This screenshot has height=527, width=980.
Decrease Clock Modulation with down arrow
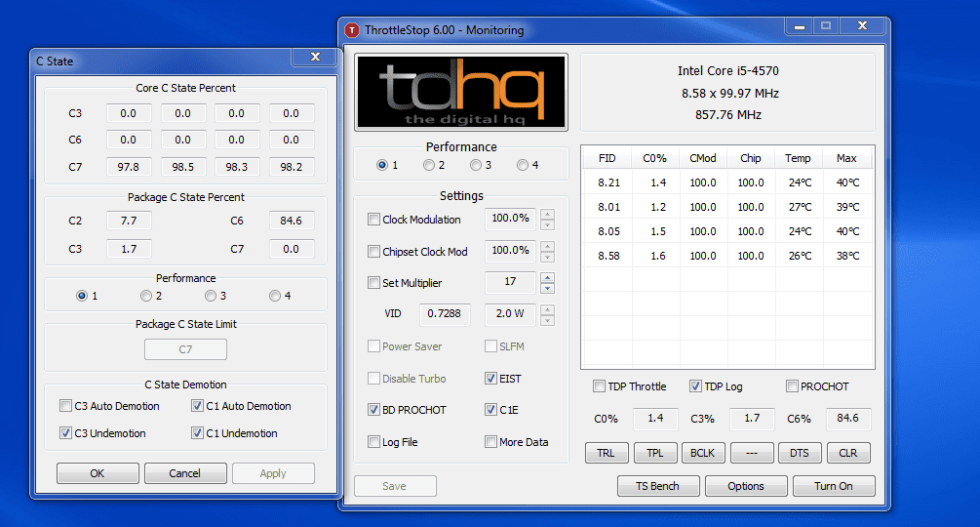point(547,224)
